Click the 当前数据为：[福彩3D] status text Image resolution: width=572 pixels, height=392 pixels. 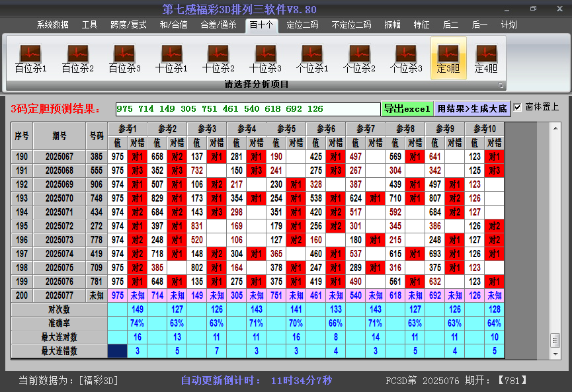pos(68,381)
